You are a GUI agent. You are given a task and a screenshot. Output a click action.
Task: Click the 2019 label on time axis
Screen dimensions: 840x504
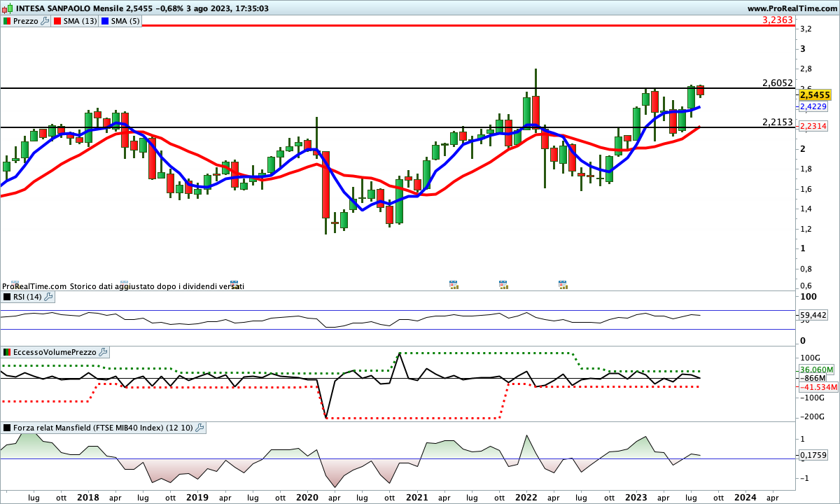[197, 497]
